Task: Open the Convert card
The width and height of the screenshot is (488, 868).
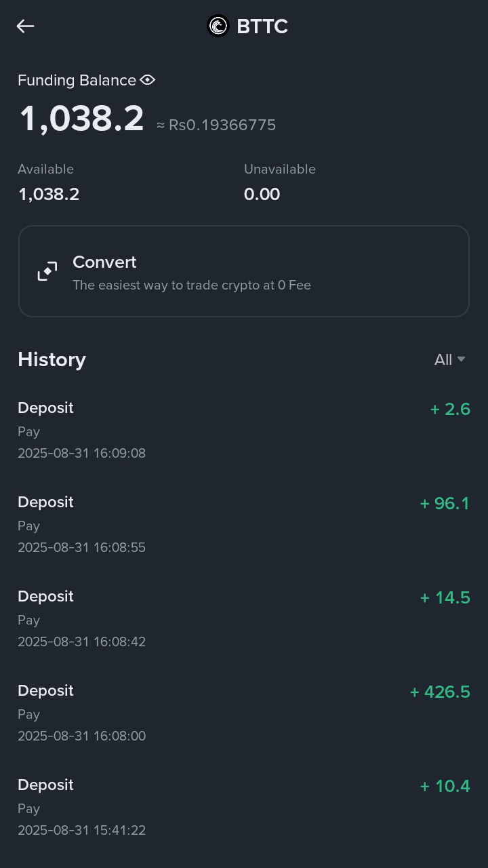Action: pyautogui.click(x=244, y=271)
